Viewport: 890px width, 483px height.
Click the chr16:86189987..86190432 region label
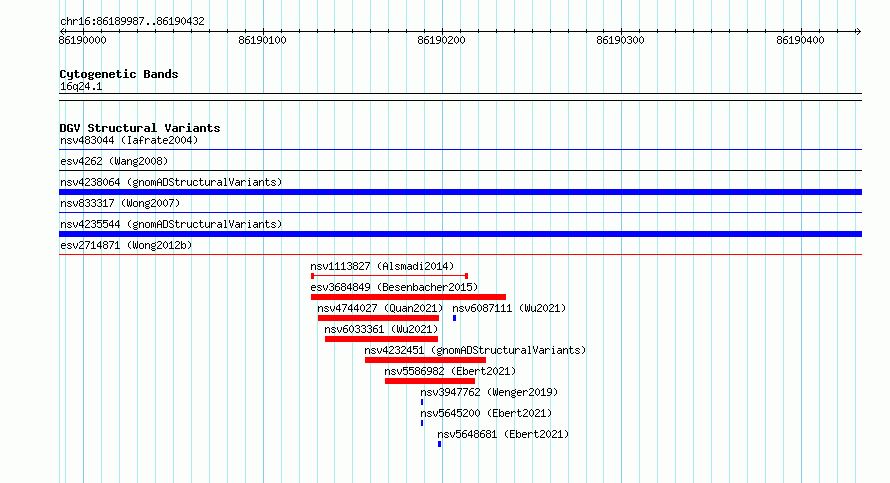click(132, 22)
